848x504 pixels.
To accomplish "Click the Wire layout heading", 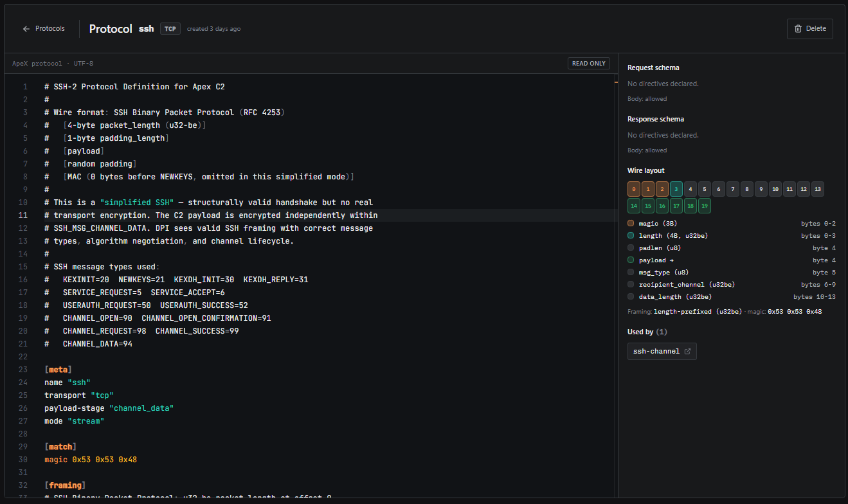I will 646,170.
